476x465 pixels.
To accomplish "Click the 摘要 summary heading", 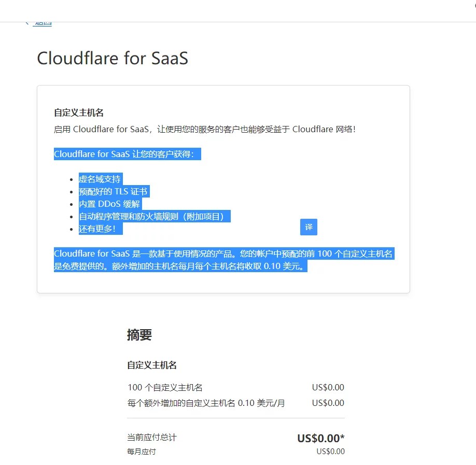I will point(139,335).
